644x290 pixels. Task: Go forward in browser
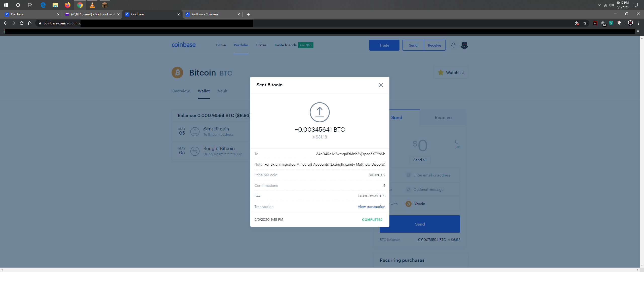point(14,23)
